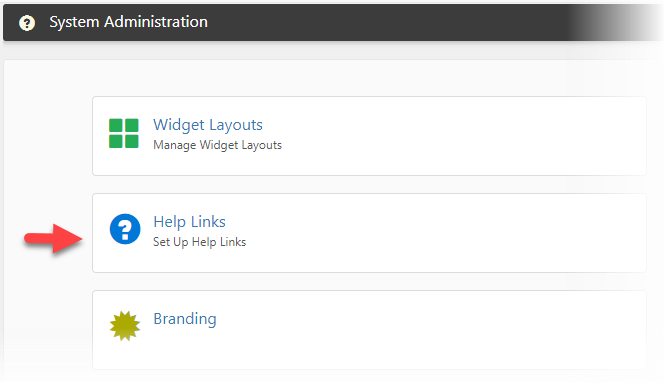The height and width of the screenshot is (384, 665).
Task: Select top-left green square of widget icon
Action: (116, 126)
